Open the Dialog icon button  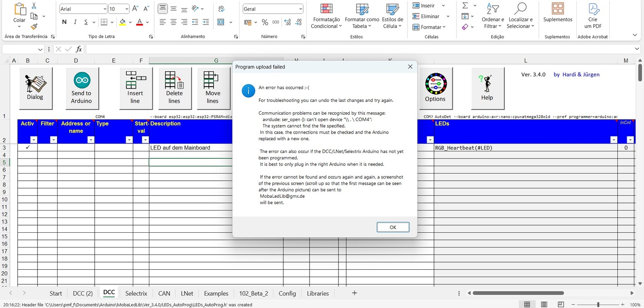35,84
